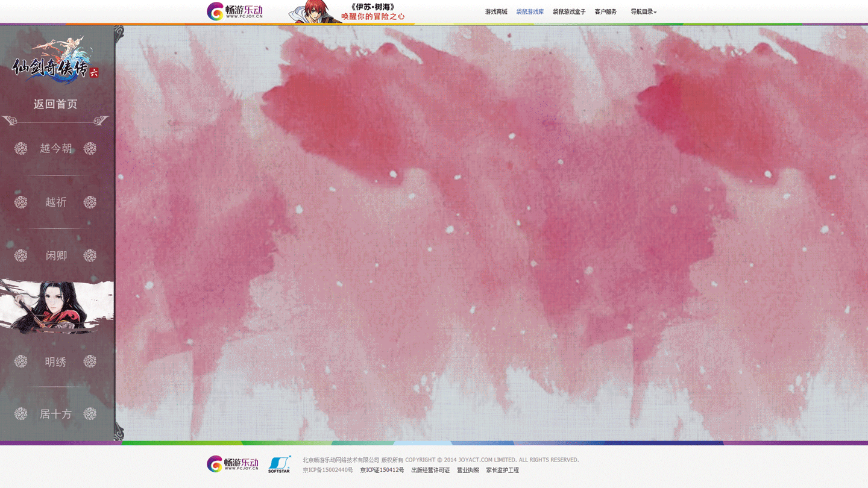Screen dimensions: 868x488
Task: Select the 越祈 character entry
Action: coord(56,202)
